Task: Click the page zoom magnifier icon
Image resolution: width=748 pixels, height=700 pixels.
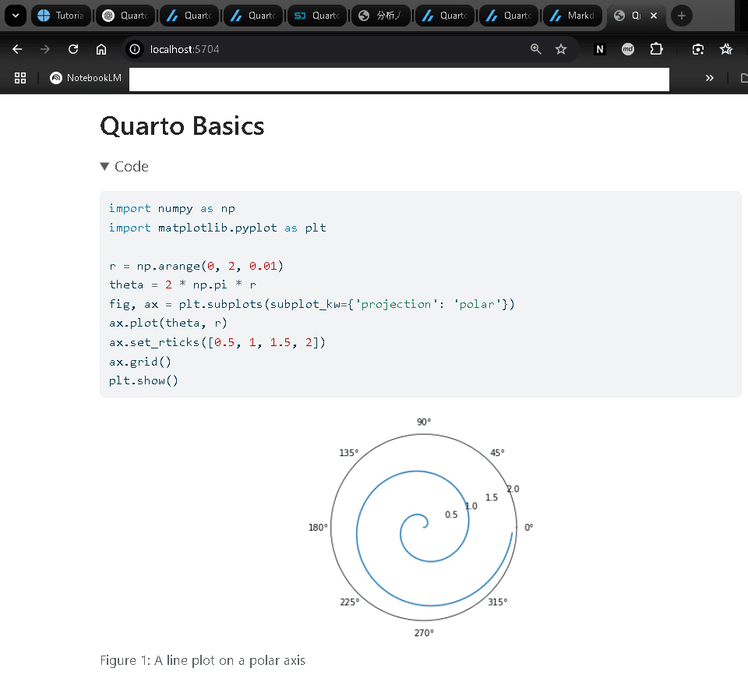Action: (x=535, y=48)
